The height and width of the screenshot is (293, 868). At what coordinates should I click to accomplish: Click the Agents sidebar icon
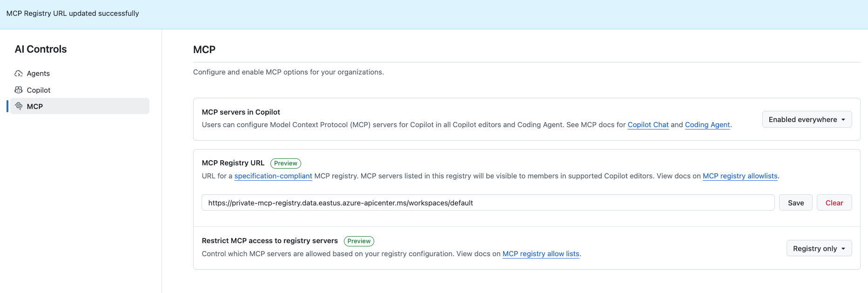click(18, 73)
